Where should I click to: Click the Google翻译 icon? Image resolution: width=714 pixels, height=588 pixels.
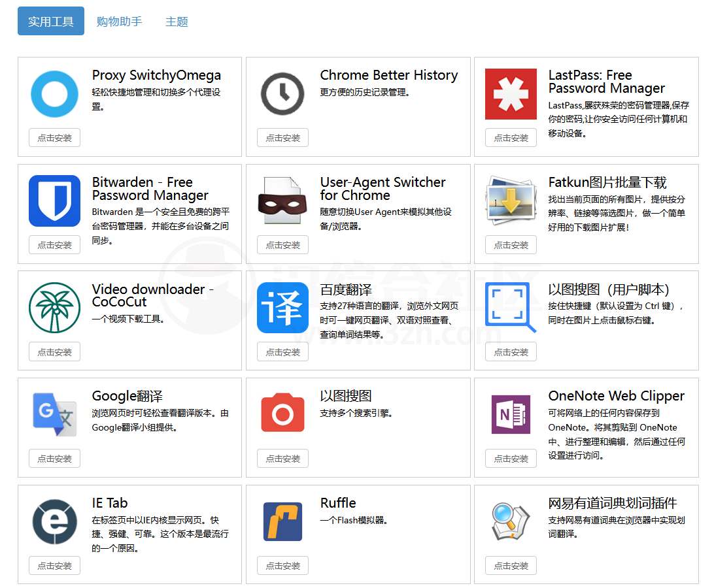[54, 414]
